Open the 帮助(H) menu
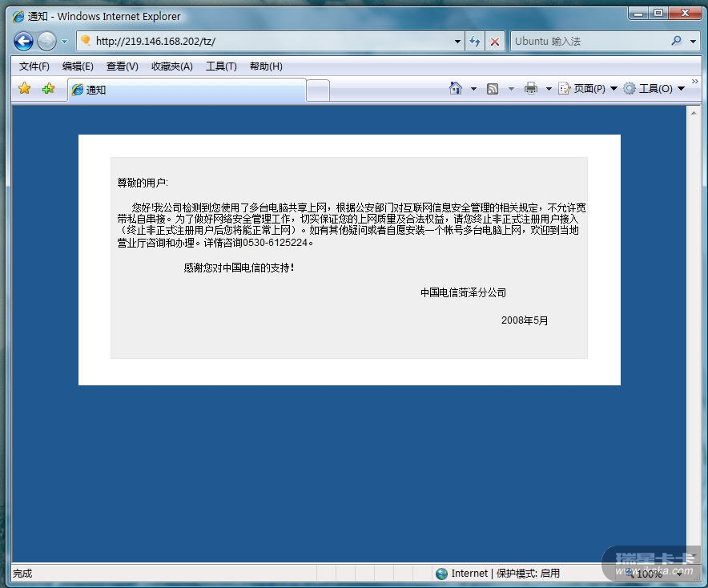The width and height of the screenshot is (708, 588). point(266,66)
